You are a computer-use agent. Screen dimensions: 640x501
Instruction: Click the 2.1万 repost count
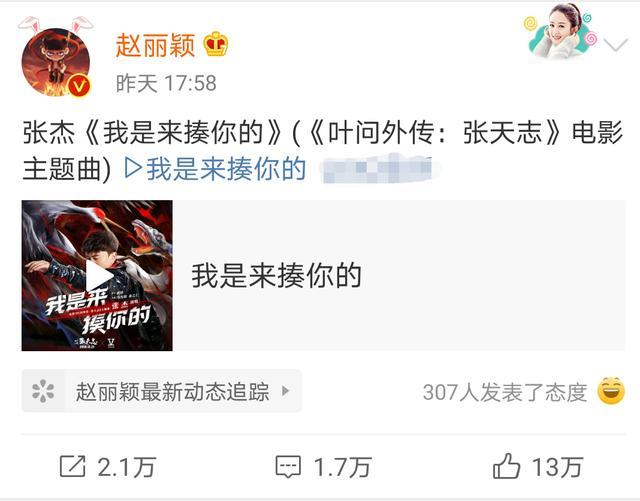(x=127, y=467)
